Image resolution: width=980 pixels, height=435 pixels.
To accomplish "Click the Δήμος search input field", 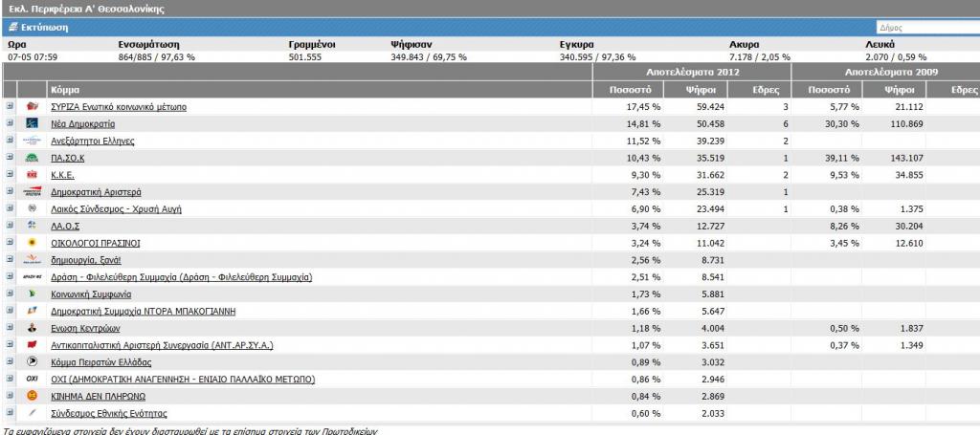I will click(x=927, y=28).
